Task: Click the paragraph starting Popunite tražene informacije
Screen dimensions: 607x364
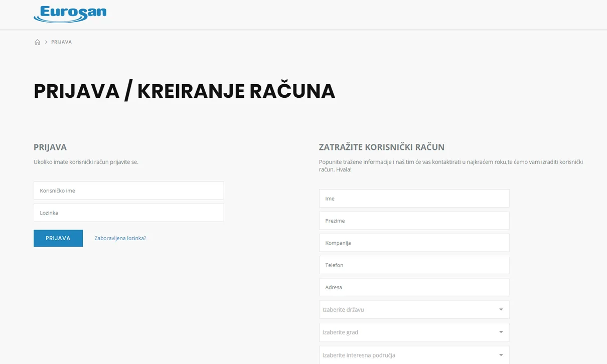Action: click(451, 165)
